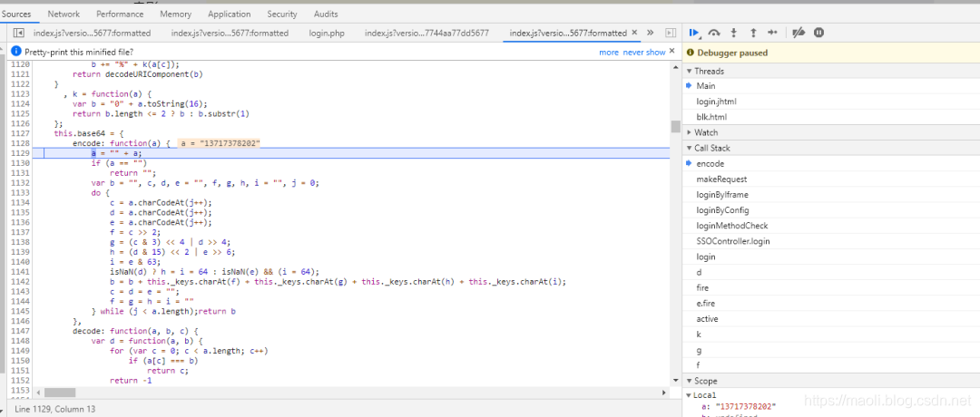Click the horizontal scrollbar thumb below the code
The width and height of the screenshot is (980, 417).
click(x=59, y=393)
